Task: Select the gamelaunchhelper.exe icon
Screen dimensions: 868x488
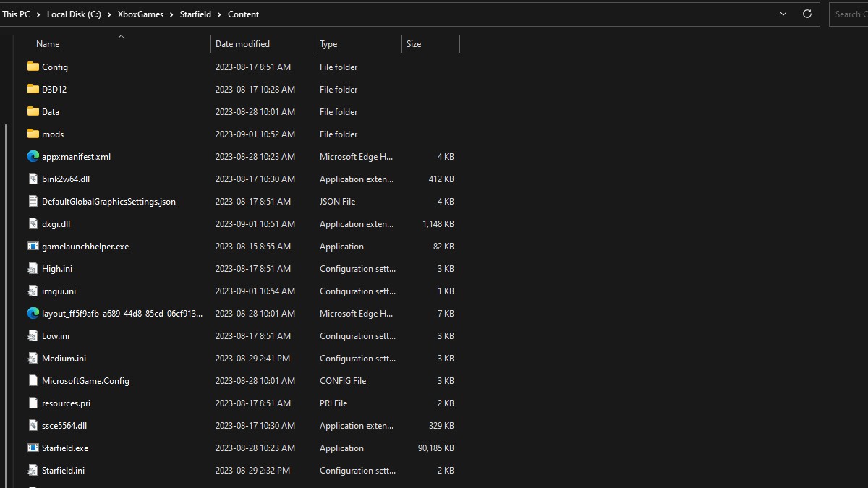Action: 33,247
